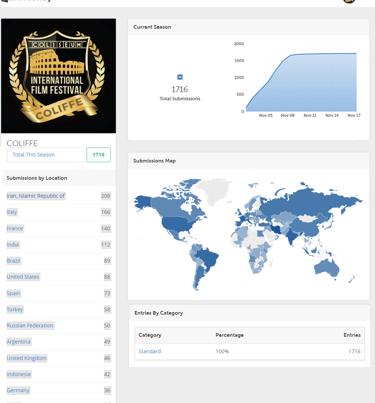Click the 1716 Total This Season badge

pyautogui.click(x=98, y=155)
